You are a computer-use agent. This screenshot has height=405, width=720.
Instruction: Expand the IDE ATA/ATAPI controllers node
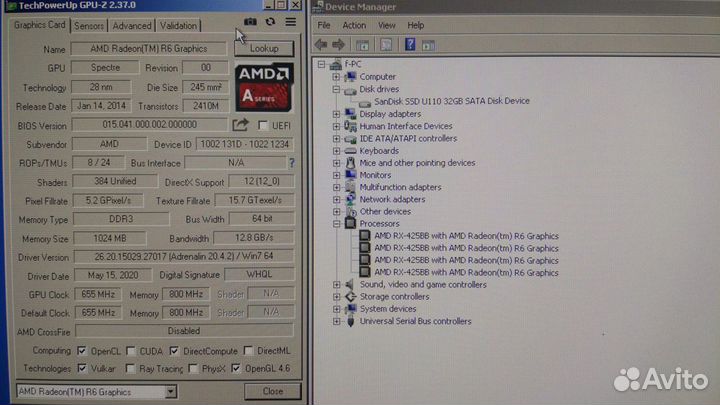tap(336, 138)
